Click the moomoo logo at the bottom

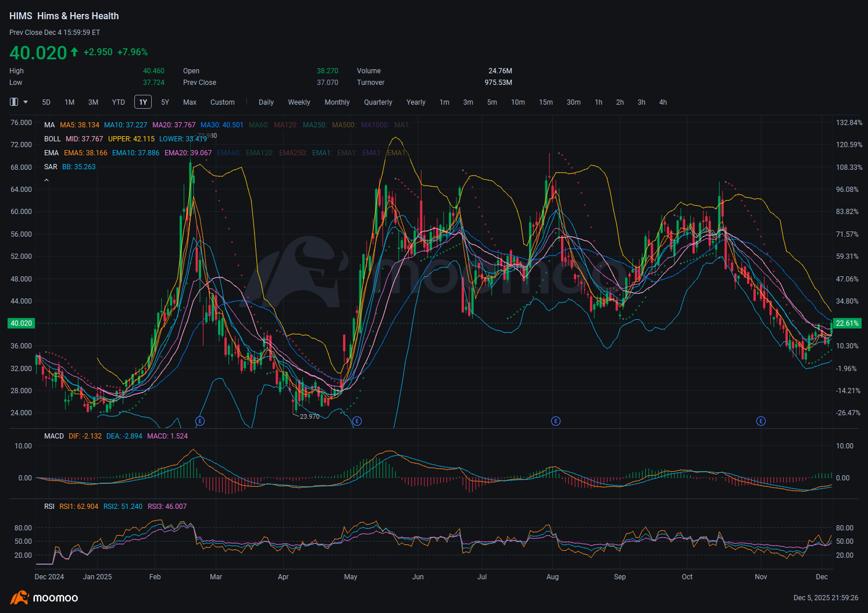click(x=44, y=598)
